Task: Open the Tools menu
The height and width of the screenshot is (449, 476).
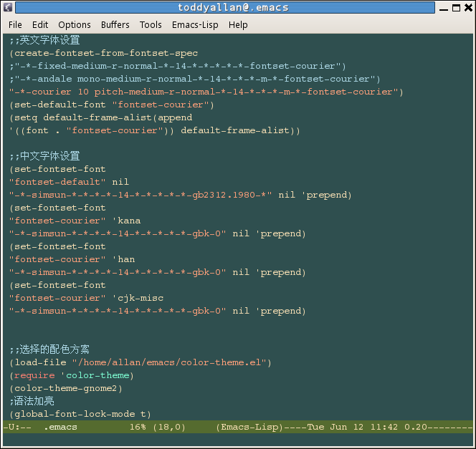Action: [151, 24]
